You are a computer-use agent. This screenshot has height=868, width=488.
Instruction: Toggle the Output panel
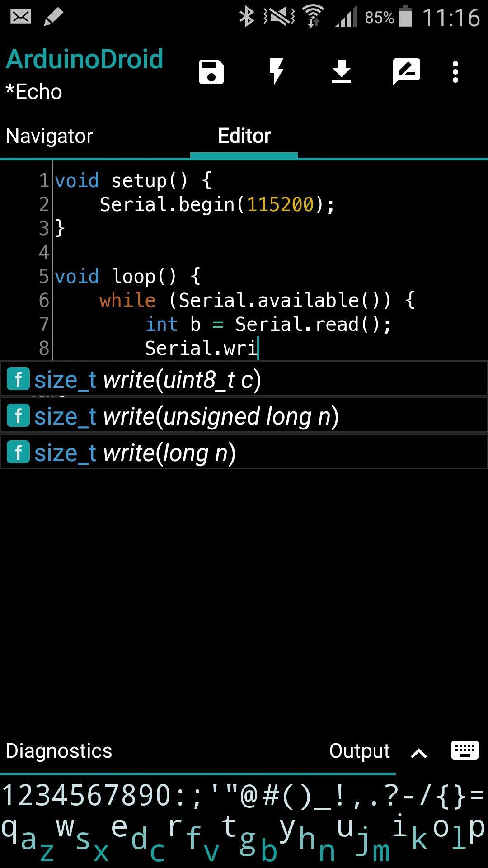(x=359, y=750)
